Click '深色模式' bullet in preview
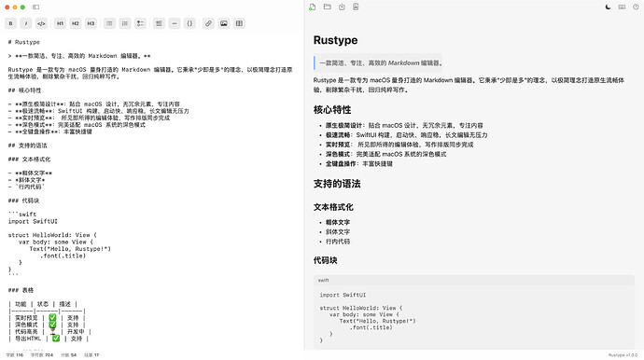This screenshot has height=360, width=644. pos(385,154)
